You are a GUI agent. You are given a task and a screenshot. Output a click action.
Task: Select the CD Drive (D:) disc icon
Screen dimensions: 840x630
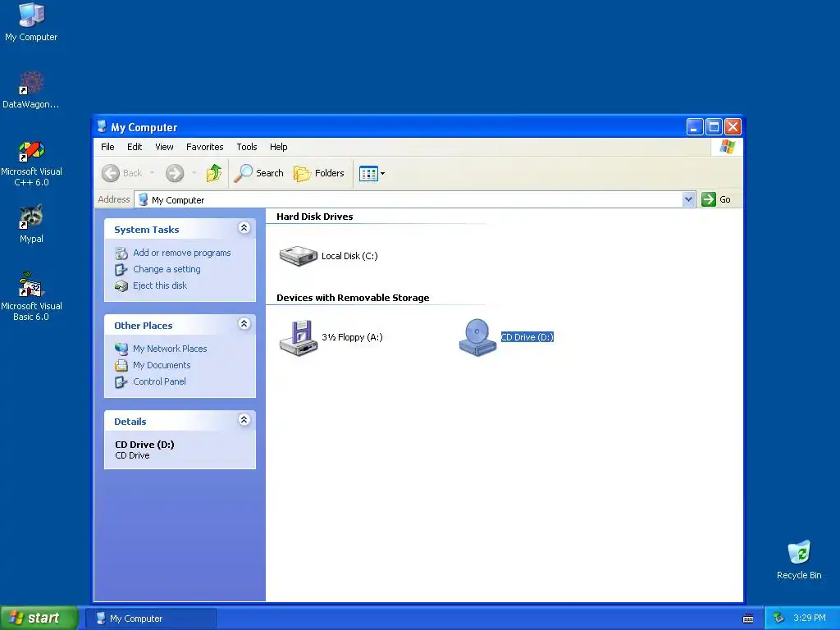[x=477, y=337]
